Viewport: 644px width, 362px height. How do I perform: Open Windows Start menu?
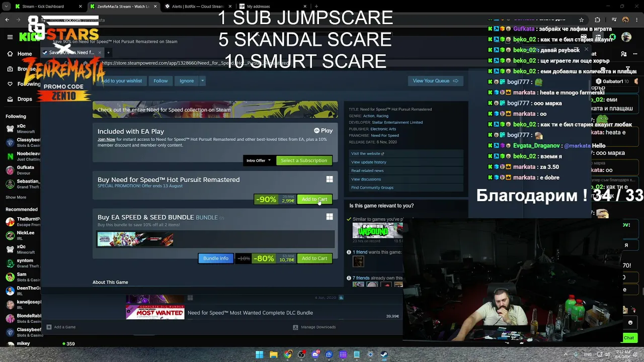point(259,354)
